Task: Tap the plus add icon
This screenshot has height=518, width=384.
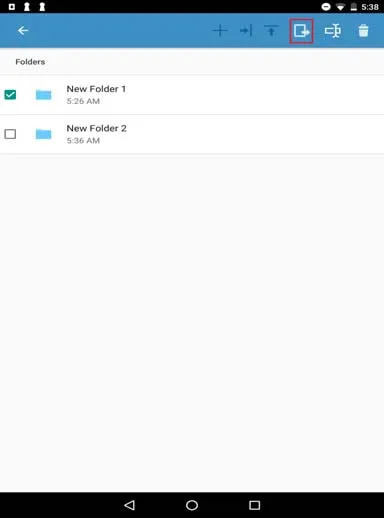Action: [220, 31]
